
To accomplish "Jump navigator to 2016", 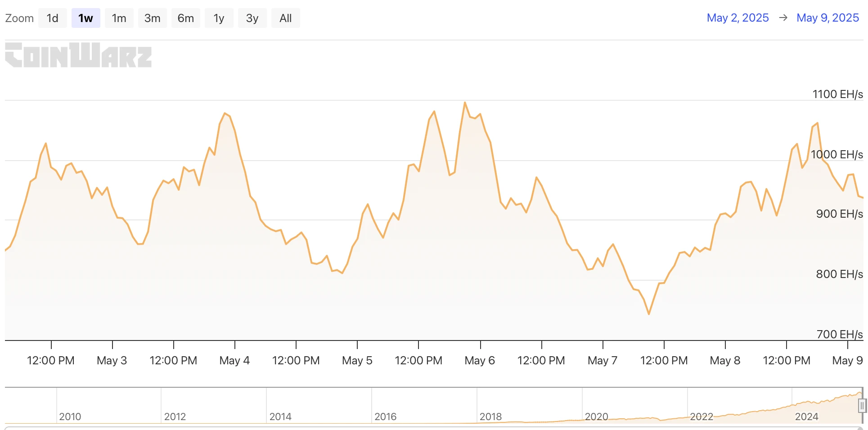I will click(x=385, y=417).
